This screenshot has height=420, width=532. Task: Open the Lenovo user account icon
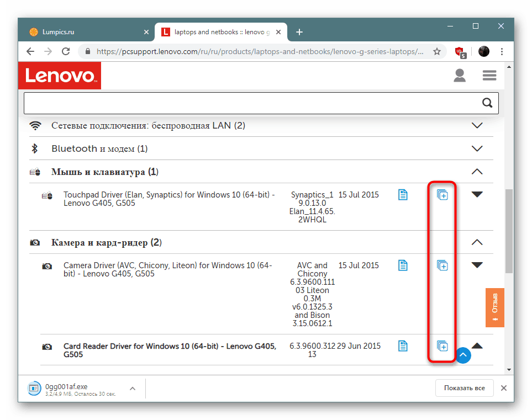tap(460, 75)
